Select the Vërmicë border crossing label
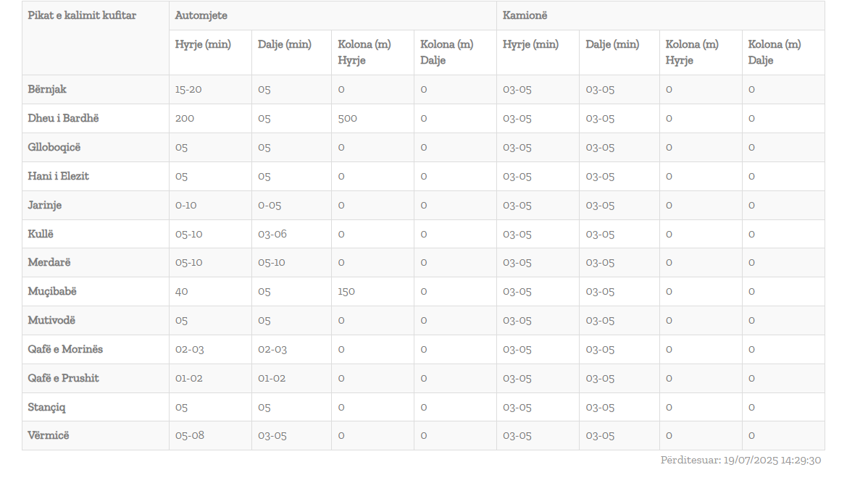868x483 pixels. pos(49,435)
